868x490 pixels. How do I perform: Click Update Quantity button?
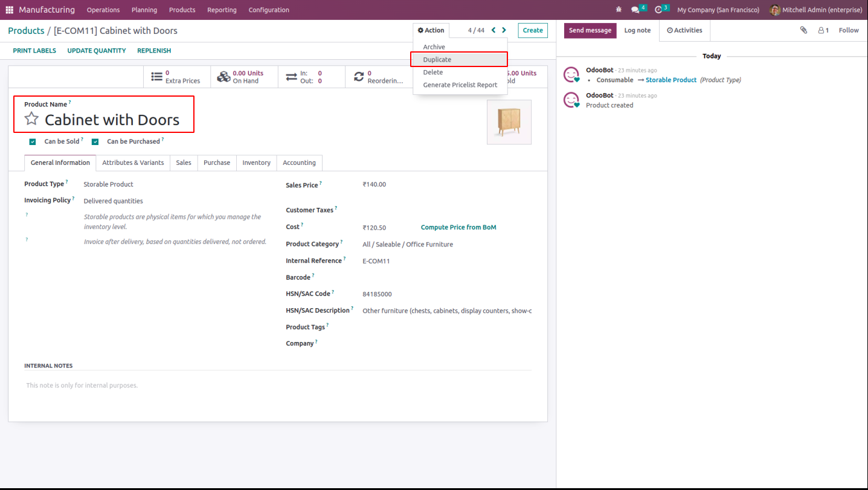[x=97, y=51]
